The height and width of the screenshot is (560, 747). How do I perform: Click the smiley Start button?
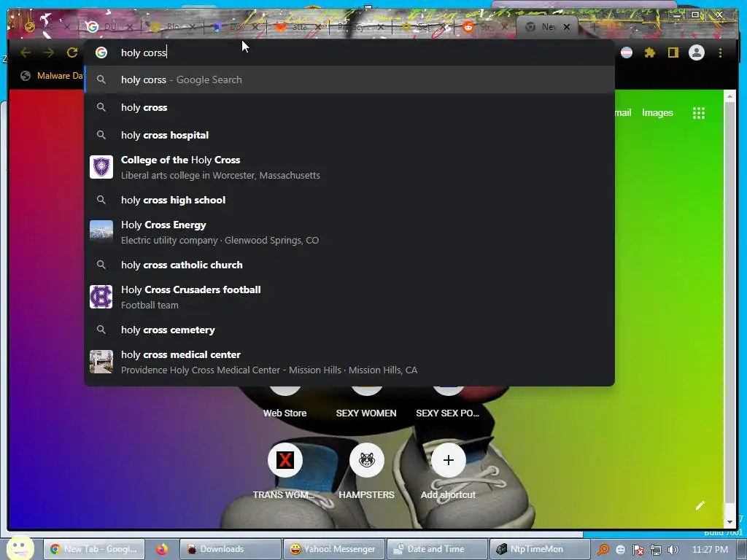[20, 548]
